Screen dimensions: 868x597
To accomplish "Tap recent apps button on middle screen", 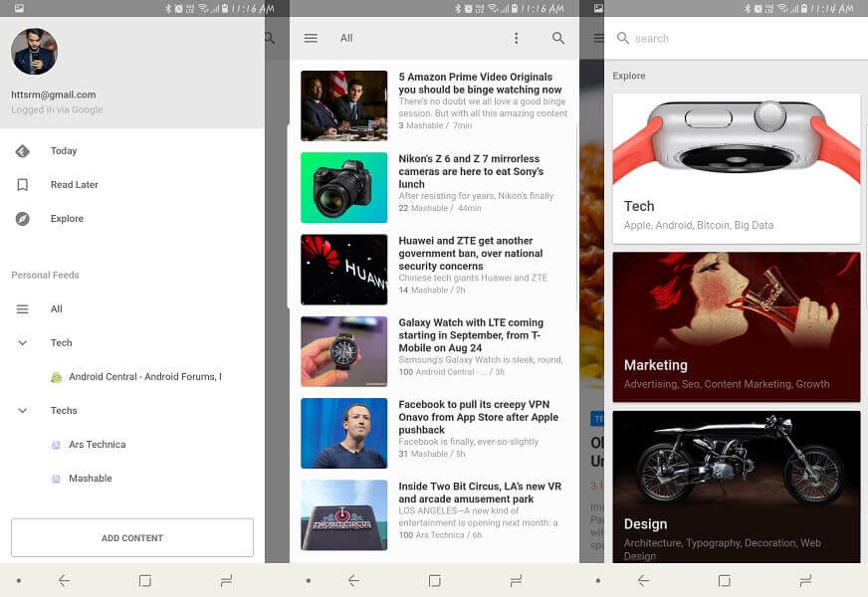I will pyautogui.click(x=516, y=580).
